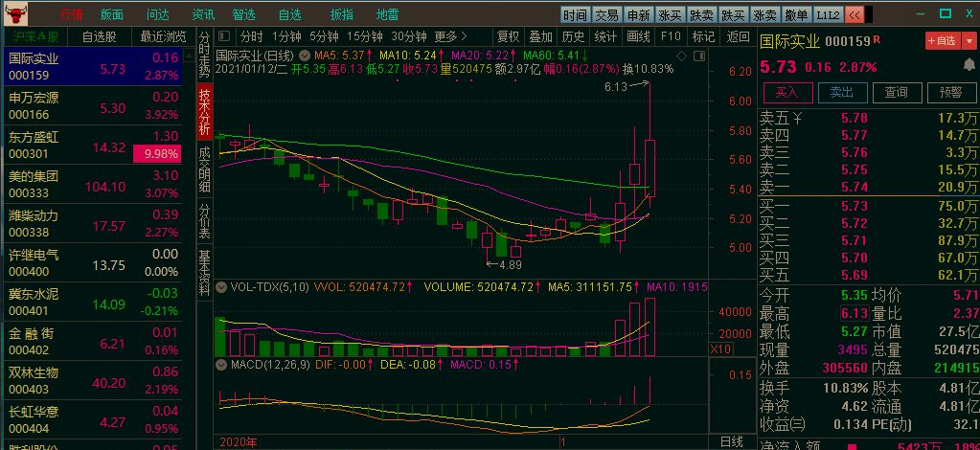Open the 版面 menu
Viewport: 980px width, 450px height.
(112, 14)
